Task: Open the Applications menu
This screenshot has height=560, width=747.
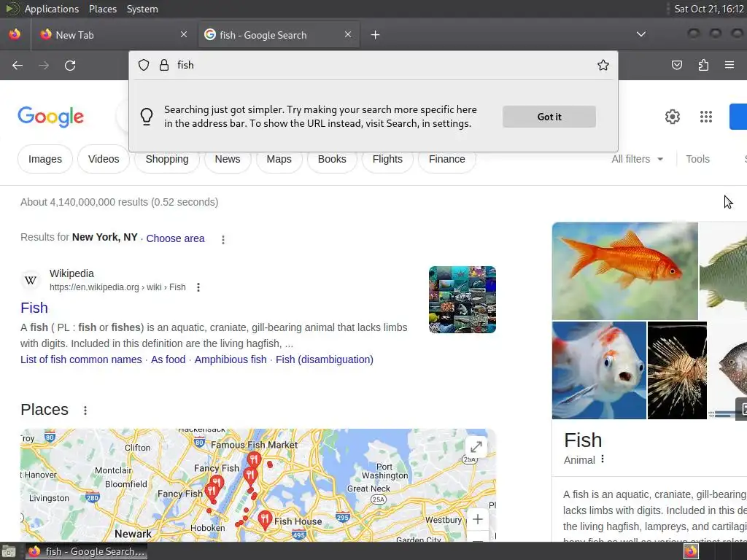Action: click(52, 9)
